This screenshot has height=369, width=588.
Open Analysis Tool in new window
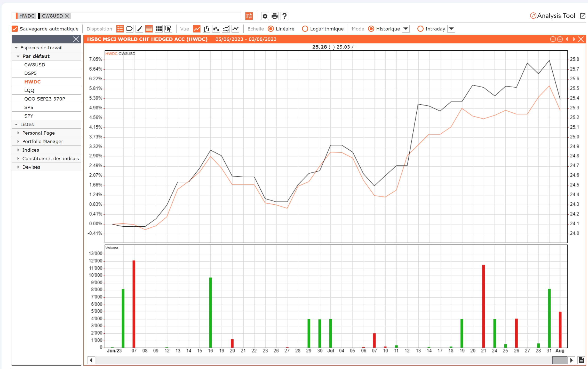(583, 16)
